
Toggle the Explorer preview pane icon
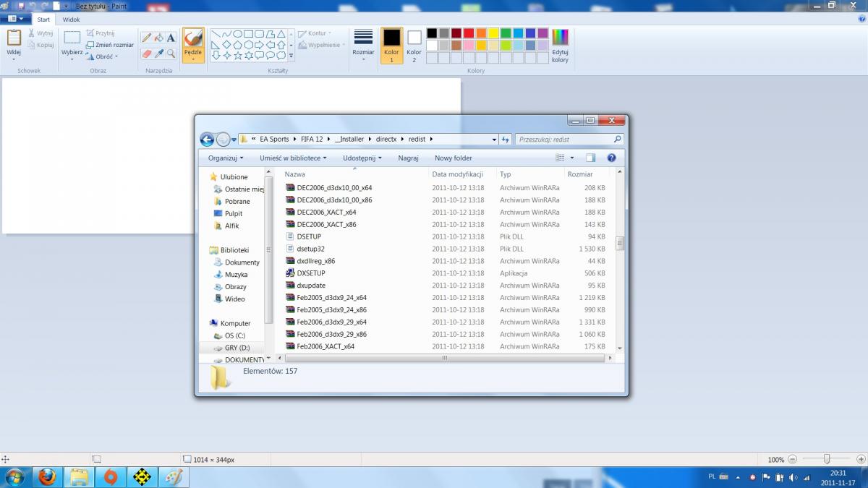pos(590,158)
